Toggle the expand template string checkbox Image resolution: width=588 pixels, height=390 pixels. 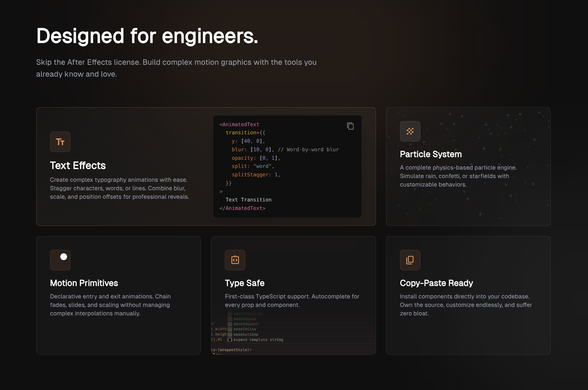[230, 339]
